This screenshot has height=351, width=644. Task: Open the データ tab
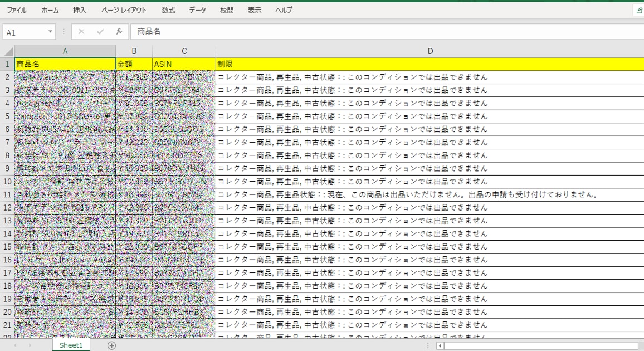tap(198, 10)
